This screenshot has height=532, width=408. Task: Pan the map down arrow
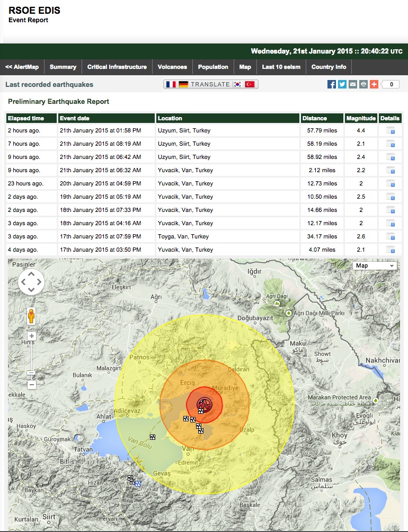tap(31, 290)
